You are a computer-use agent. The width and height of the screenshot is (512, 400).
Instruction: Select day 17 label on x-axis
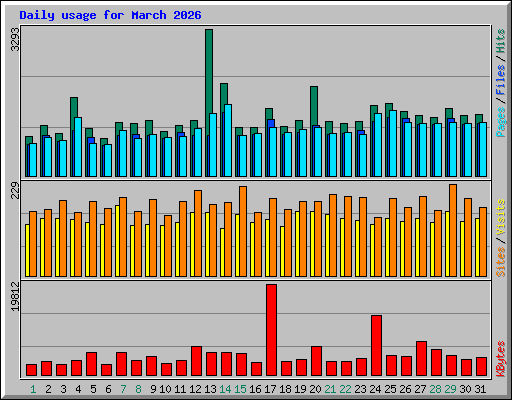tap(270, 389)
